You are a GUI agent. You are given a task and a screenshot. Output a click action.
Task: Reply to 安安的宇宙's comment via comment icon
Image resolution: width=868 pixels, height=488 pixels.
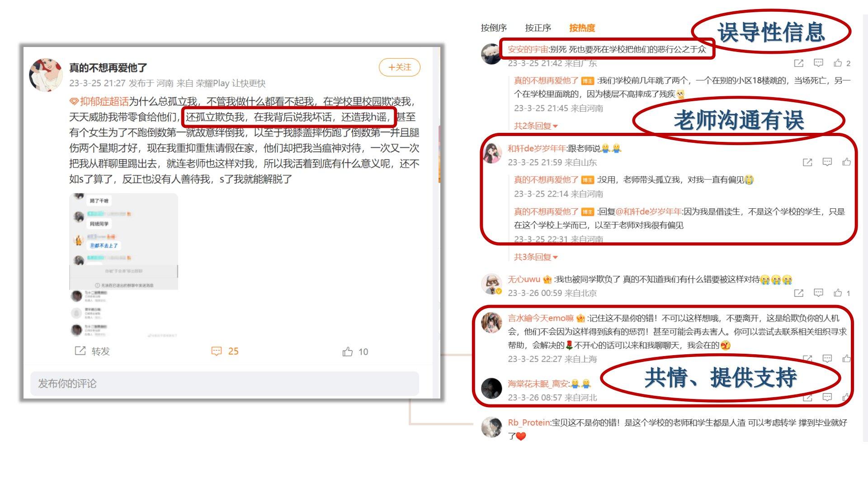click(818, 63)
